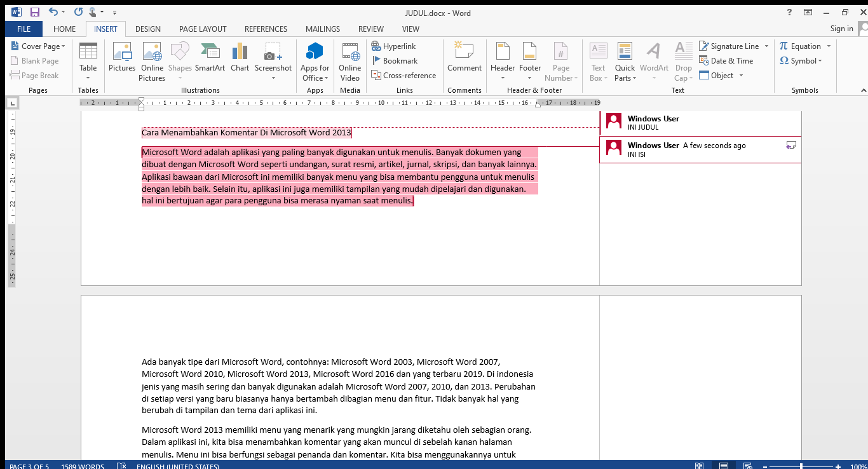Viewport: 868px width, 469px height.
Task: Click Sign in link at top right
Action: [x=841, y=29]
